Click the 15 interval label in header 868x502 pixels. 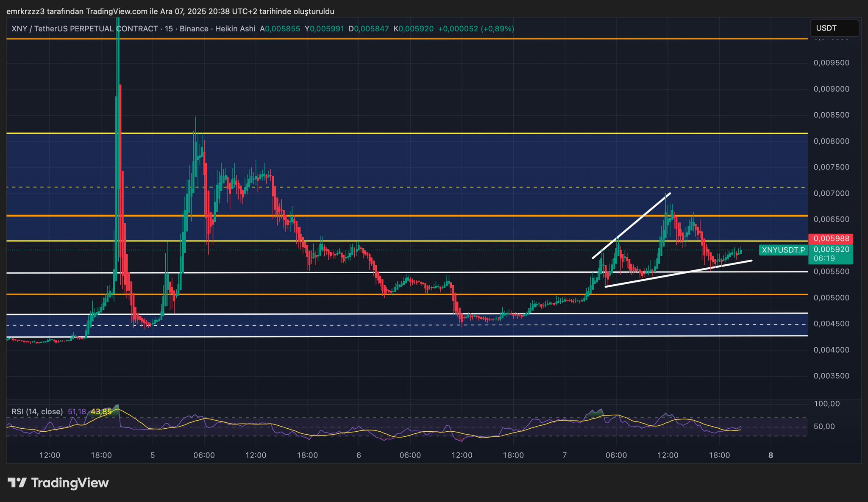point(169,29)
